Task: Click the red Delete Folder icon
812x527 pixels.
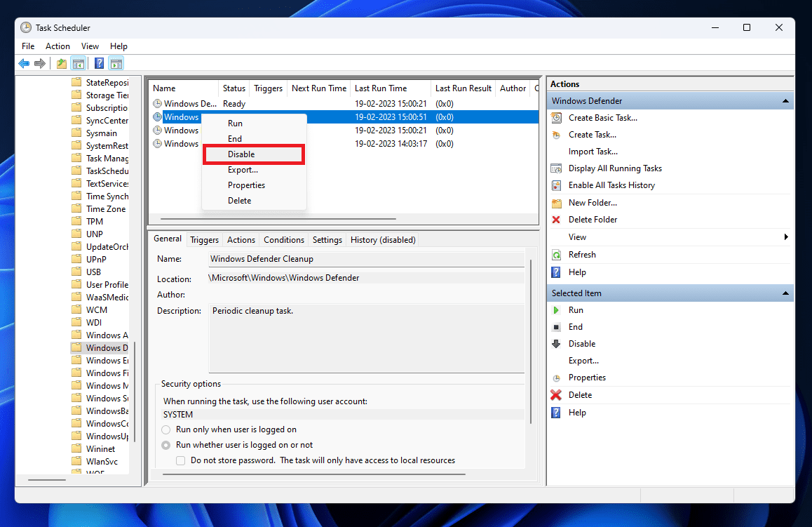Action: [x=556, y=220]
